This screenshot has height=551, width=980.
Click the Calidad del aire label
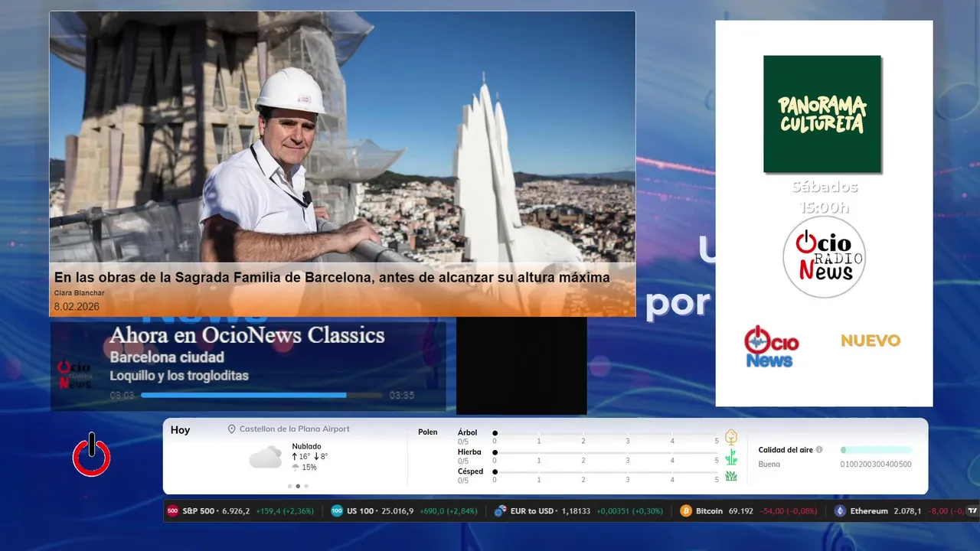point(786,450)
